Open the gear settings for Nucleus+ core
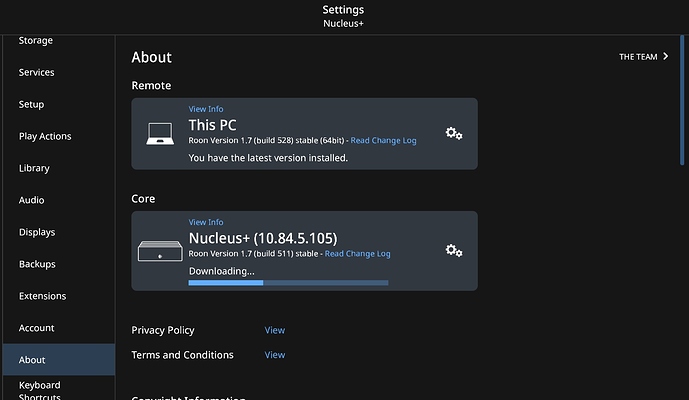Screen dimensions: 689x400 pyautogui.click(x=454, y=251)
